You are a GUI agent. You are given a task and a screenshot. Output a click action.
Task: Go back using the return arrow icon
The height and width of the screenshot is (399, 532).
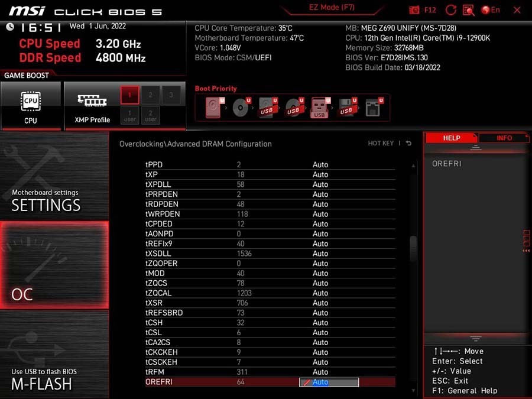click(409, 144)
